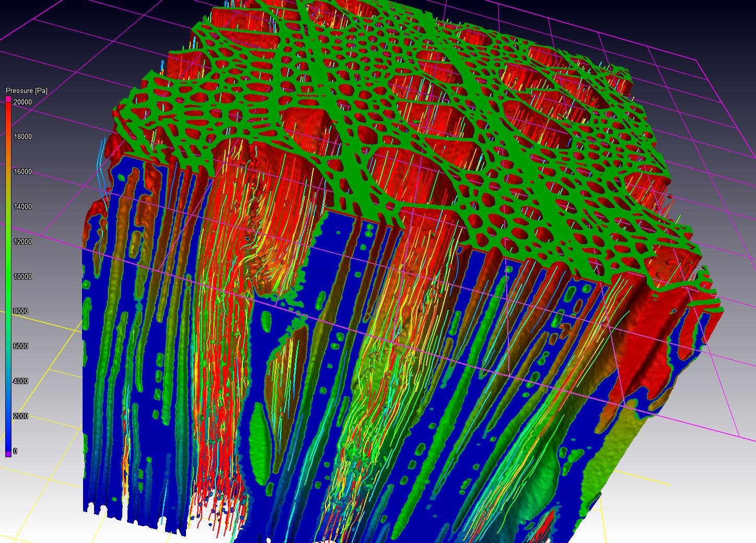Click the 14000 legend tick label
The image size is (756, 543).
coord(22,206)
